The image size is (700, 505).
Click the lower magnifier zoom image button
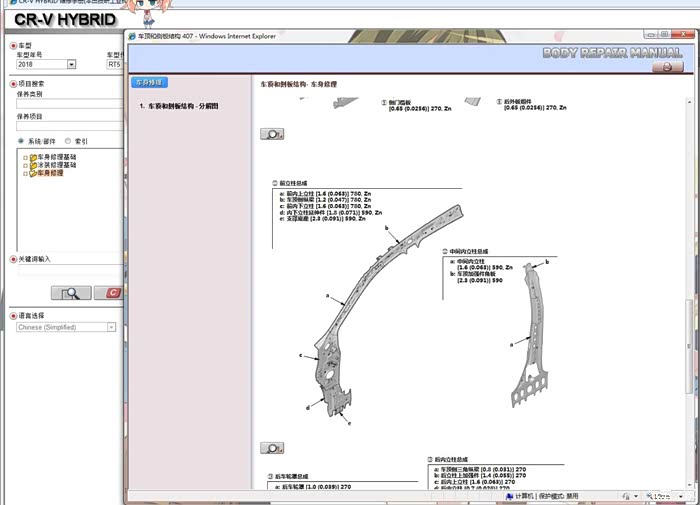pyautogui.click(x=271, y=448)
